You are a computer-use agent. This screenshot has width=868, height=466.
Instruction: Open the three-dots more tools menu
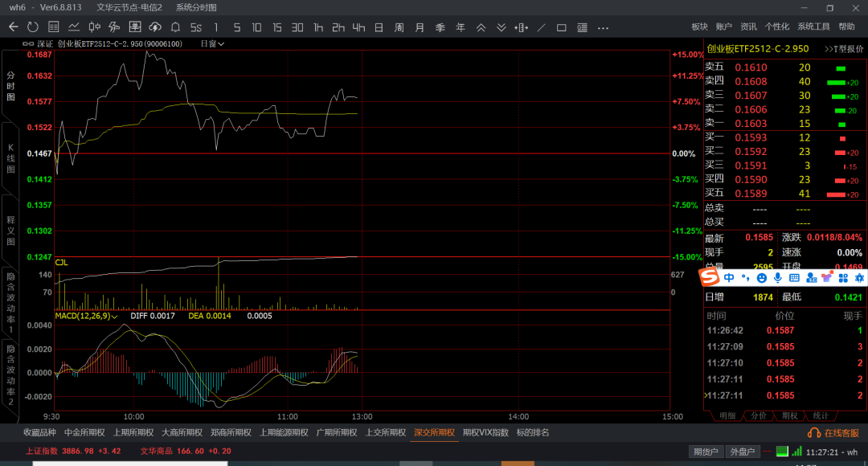pyautogui.click(x=603, y=27)
